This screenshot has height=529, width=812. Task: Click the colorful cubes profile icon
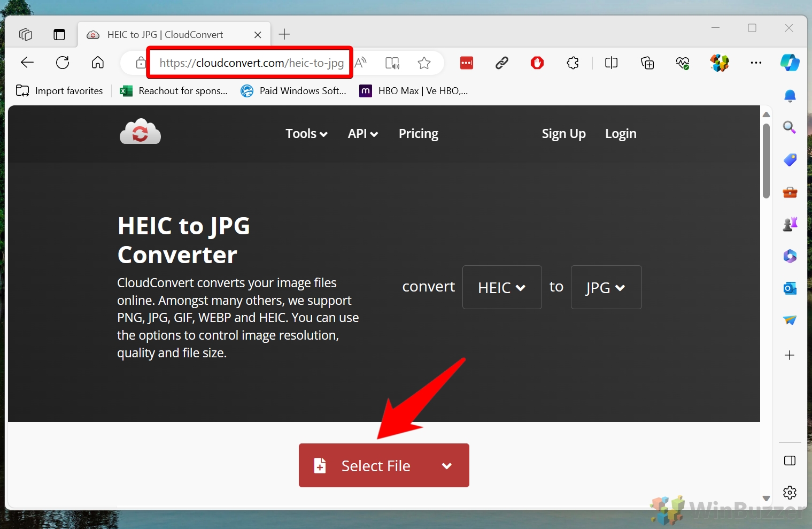(x=720, y=63)
